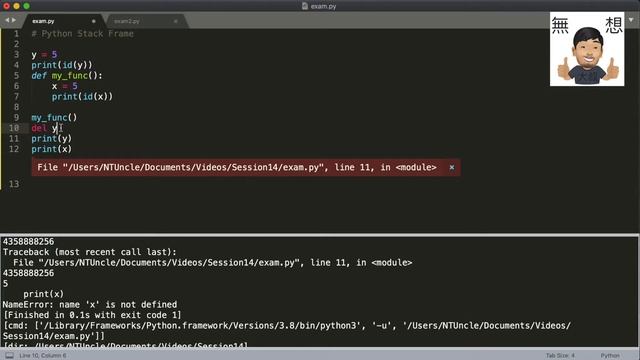
Task: Click the Line 10, Column 6 status text
Action: (43, 356)
